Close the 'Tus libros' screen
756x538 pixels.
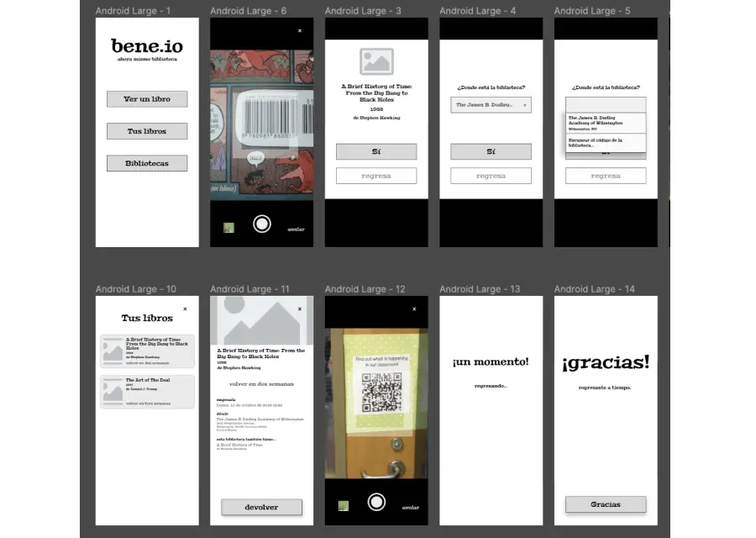[x=185, y=309]
